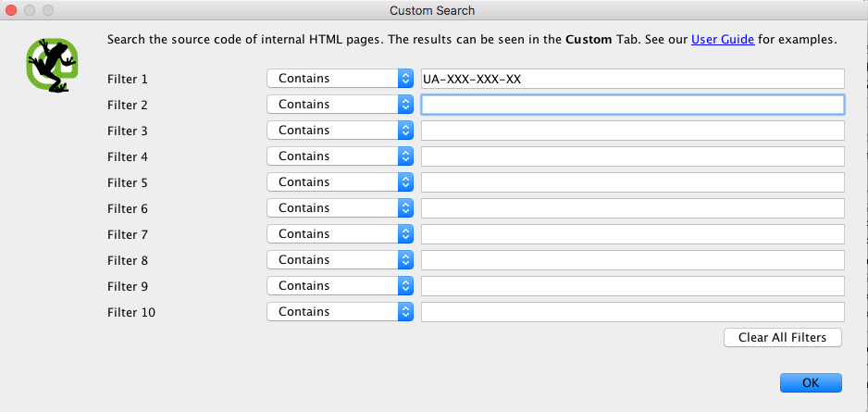Focus the Filter 10 text field
Image resolution: width=868 pixels, height=412 pixels.
(633, 312)
